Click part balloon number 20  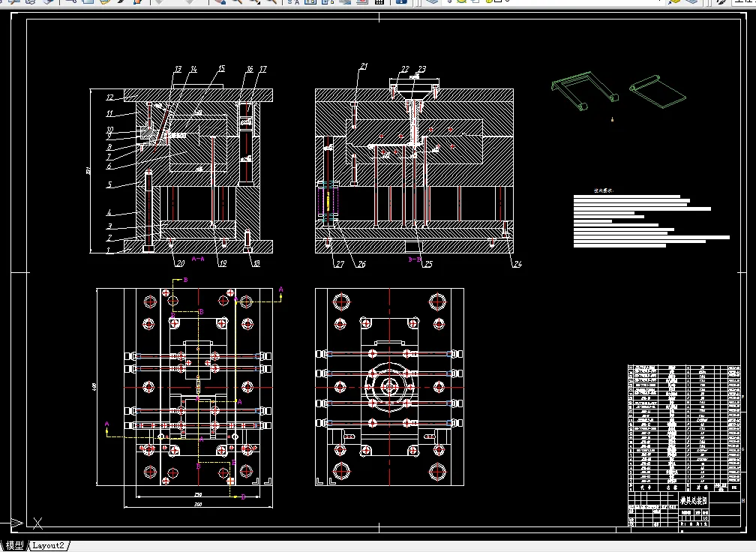[180, 263]
